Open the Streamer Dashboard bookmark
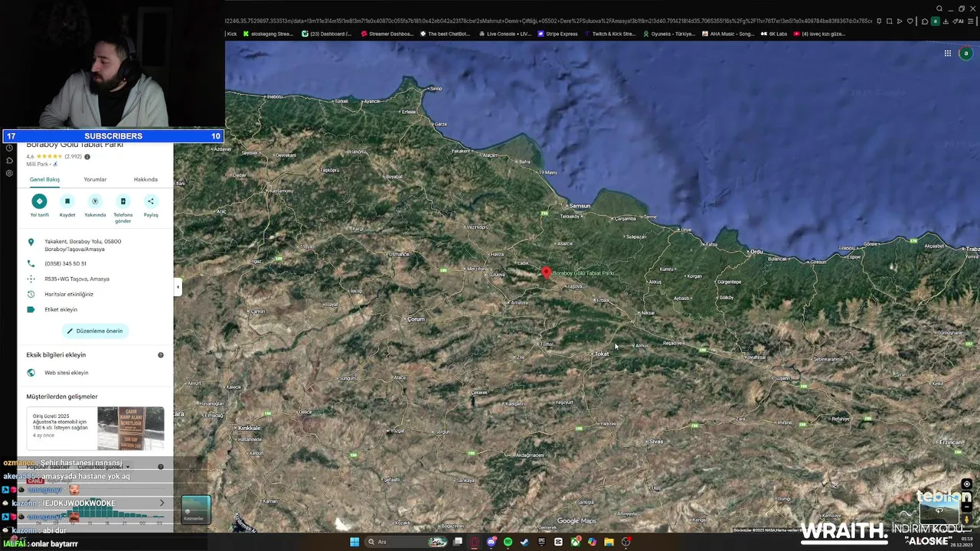This screenshot has height=551, width=980. click(x=387, y=34)
